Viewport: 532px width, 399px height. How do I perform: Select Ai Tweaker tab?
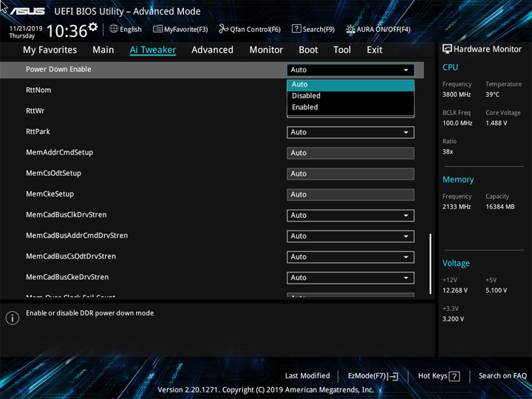[x=153, y=50]
